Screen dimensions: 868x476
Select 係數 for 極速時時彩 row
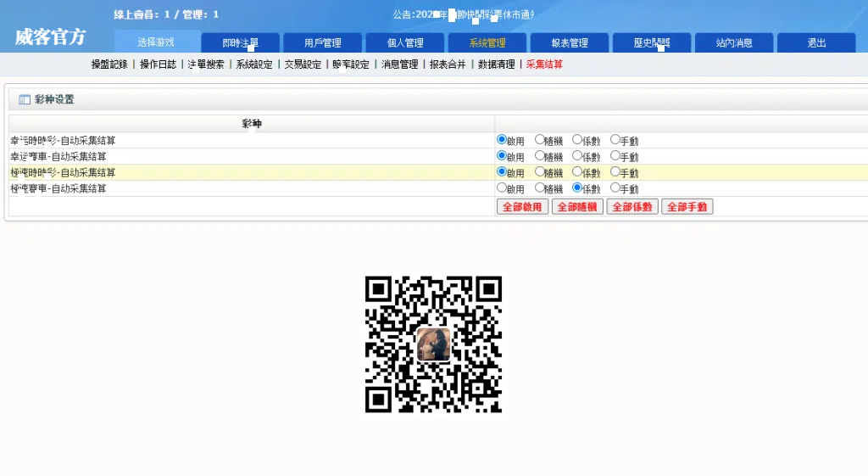577,171
